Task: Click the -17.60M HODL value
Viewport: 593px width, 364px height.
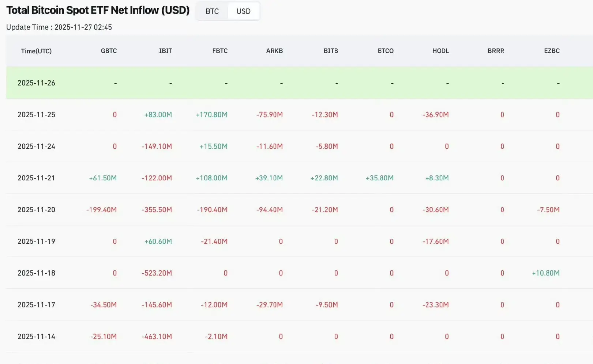Action: click(x=436, y=242)
